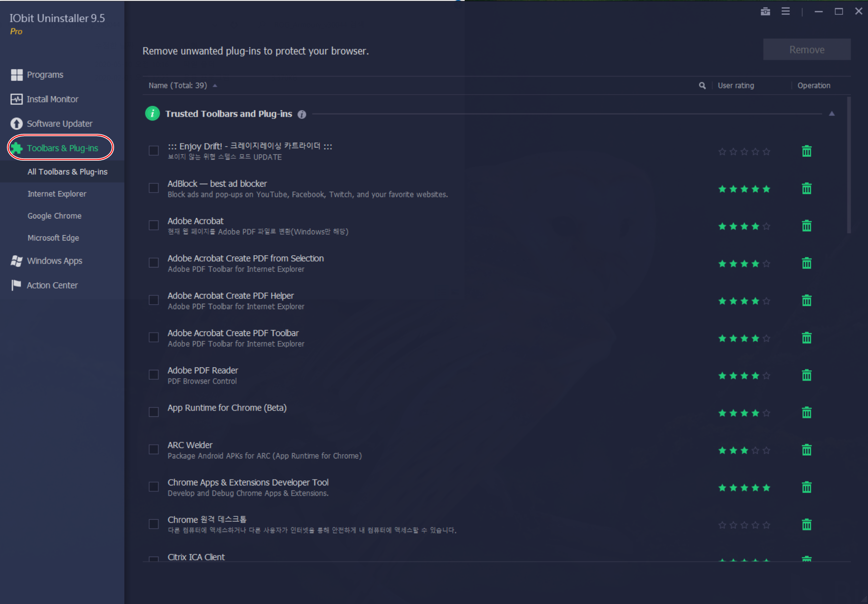This screenshot has height=604, width=868.
Task: Rate AdBlock using its star rating
Action: (744, 189)
